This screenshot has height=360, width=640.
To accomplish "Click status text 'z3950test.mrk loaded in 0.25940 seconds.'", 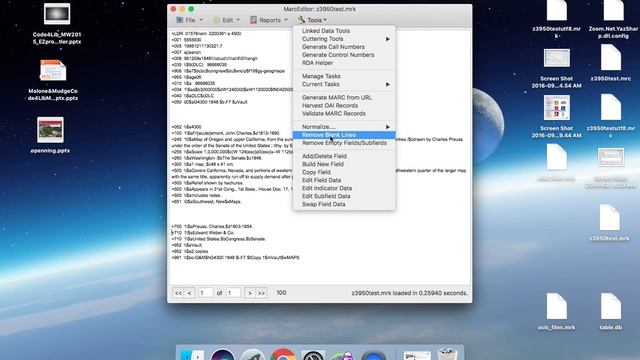I will 409,293.
